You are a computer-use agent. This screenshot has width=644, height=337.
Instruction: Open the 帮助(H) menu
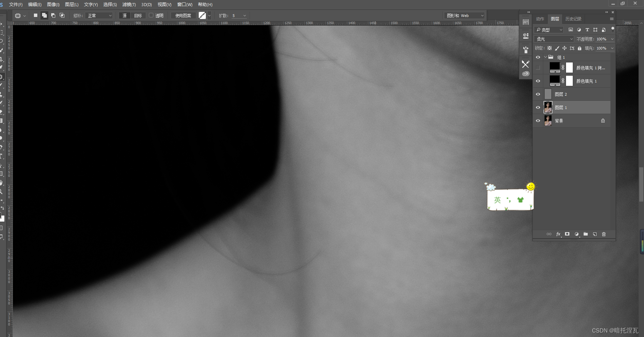[205, 4]
